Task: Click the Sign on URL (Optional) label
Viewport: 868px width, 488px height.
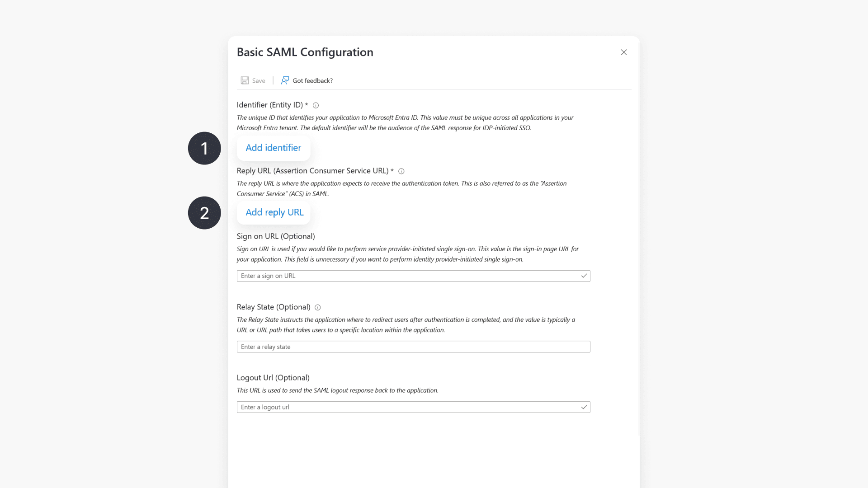Action: (276, 236)
